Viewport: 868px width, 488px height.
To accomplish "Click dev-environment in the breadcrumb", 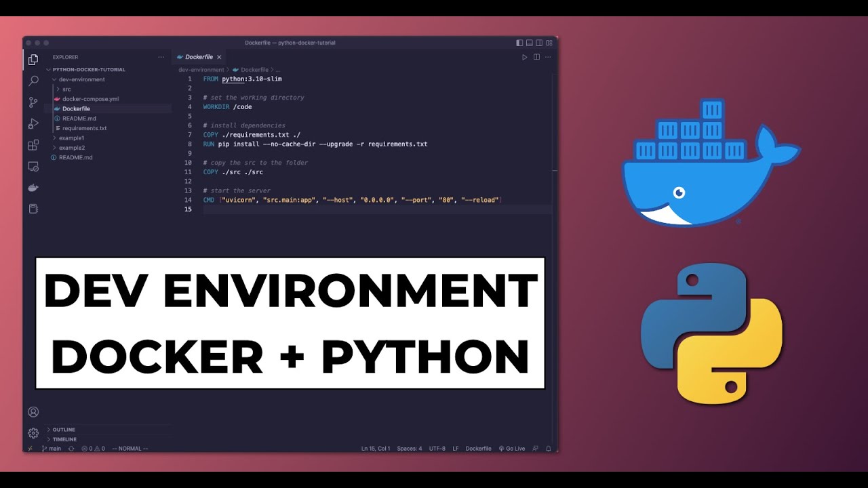I will (201, 70).
